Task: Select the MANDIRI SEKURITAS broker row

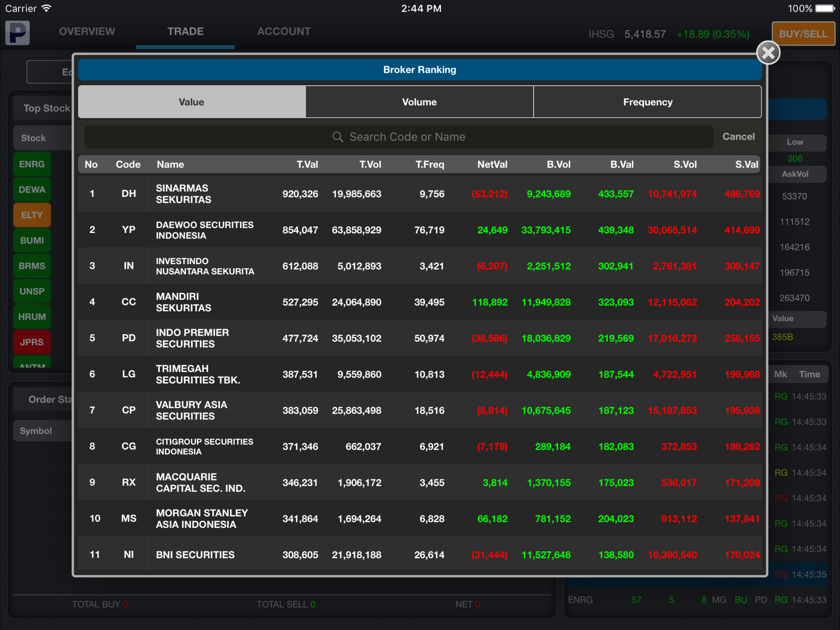Action: [x=420, y=302]
